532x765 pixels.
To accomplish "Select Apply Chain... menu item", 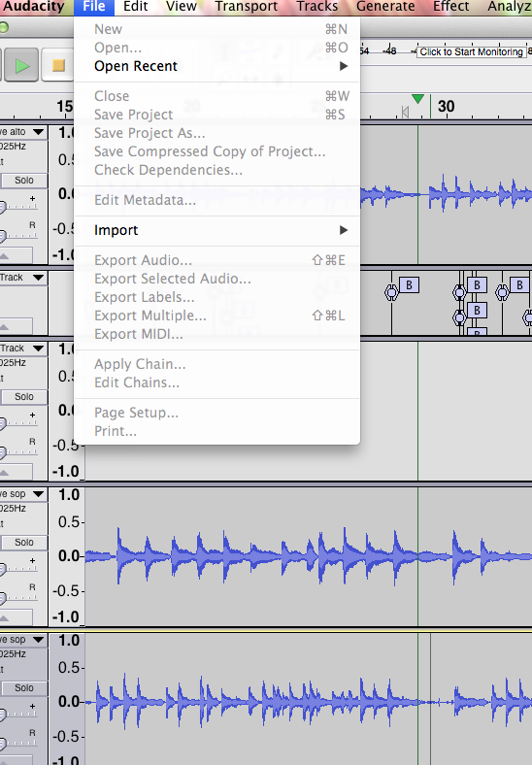I will [x=216, y=364].
